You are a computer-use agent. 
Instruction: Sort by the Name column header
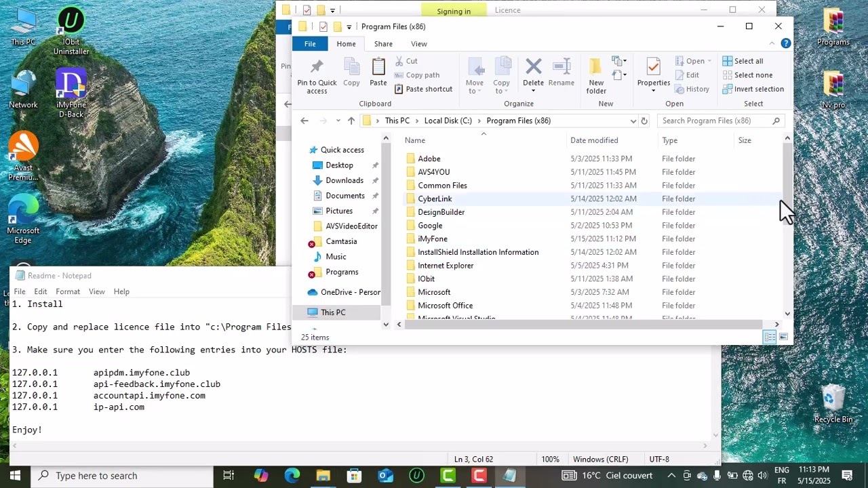pos(484,140)
